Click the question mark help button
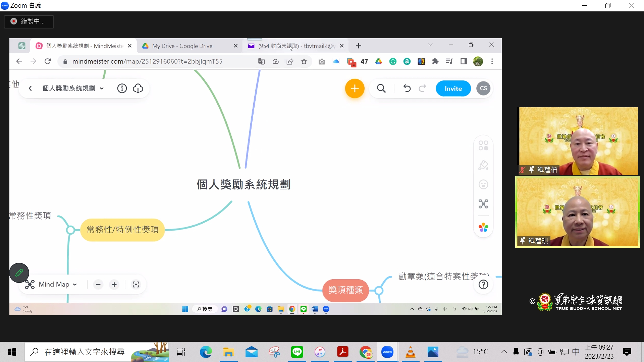 (483, 285)
